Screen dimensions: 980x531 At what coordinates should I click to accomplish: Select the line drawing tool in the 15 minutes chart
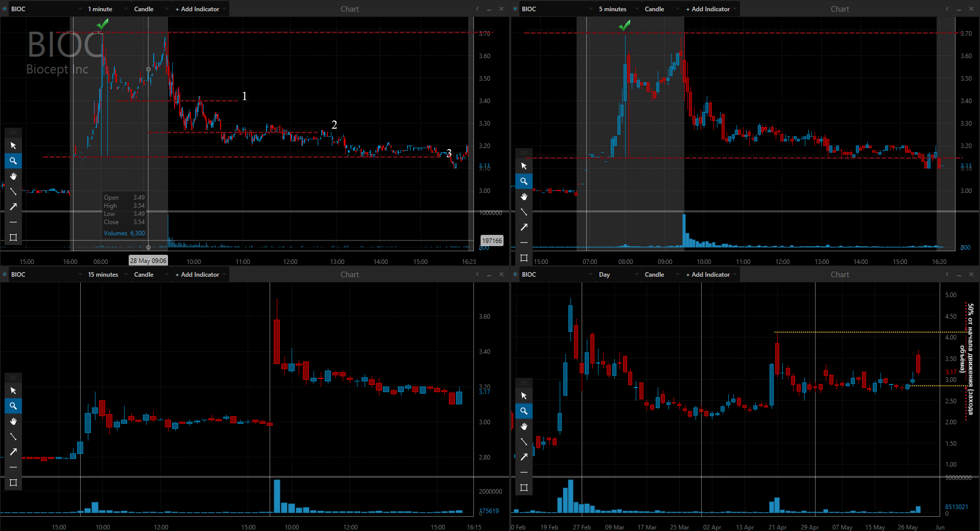coord(13,437)
